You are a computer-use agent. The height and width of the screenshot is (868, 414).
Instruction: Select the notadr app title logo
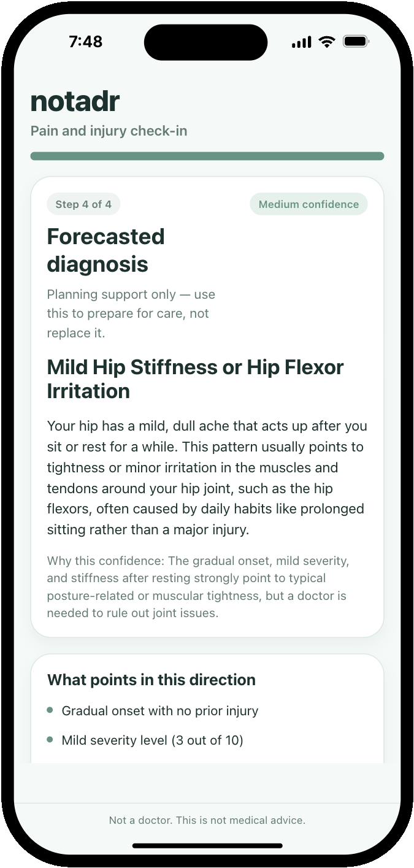(x=75, y=101)
